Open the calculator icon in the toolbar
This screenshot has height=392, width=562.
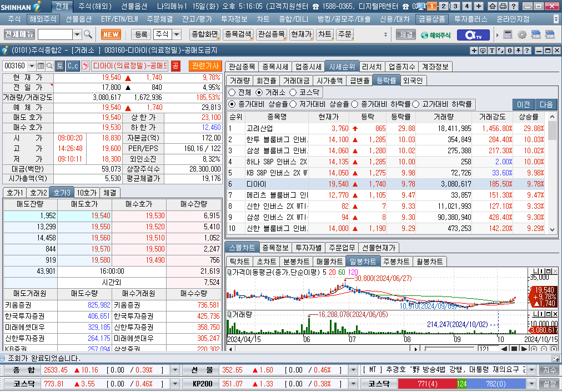[508, 34]
